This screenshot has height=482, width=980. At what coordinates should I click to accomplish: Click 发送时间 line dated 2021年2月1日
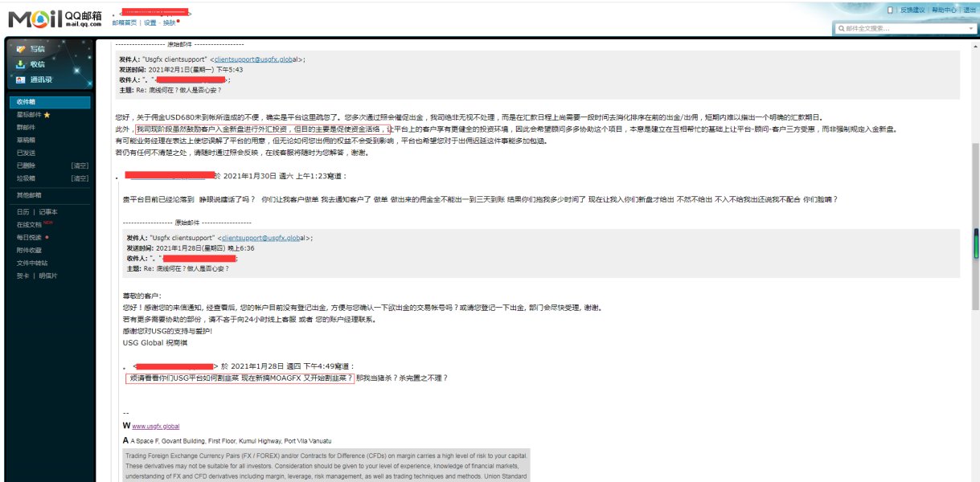coord(181,69)
